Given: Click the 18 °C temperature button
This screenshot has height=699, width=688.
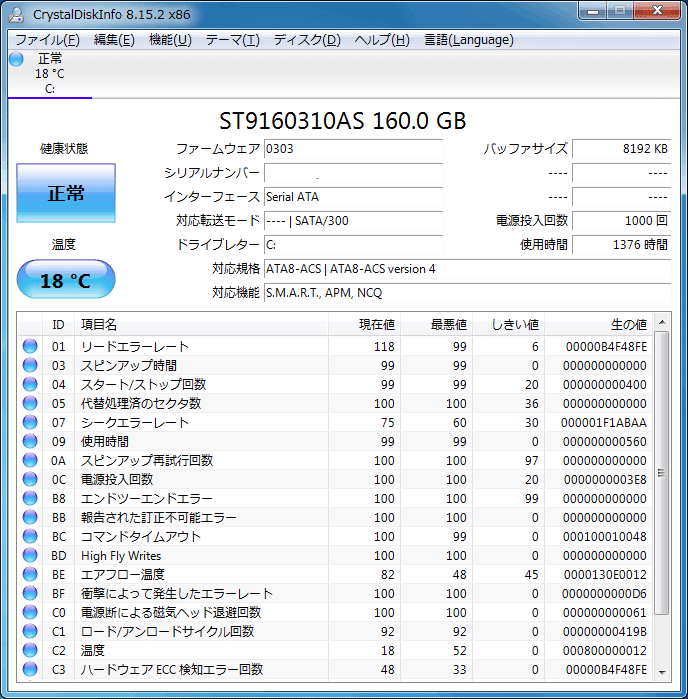Looking at the screenshot, I should (x=66, y=280).
